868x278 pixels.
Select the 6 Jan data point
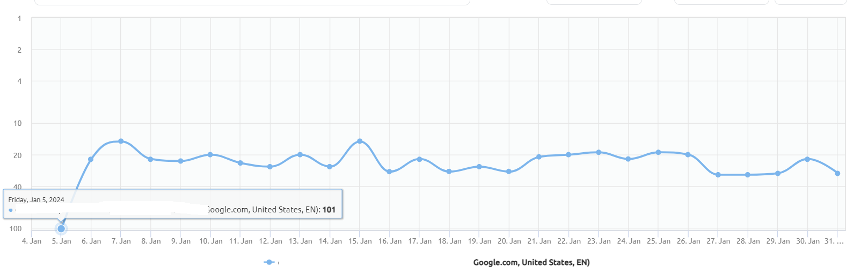pos(91,159)
